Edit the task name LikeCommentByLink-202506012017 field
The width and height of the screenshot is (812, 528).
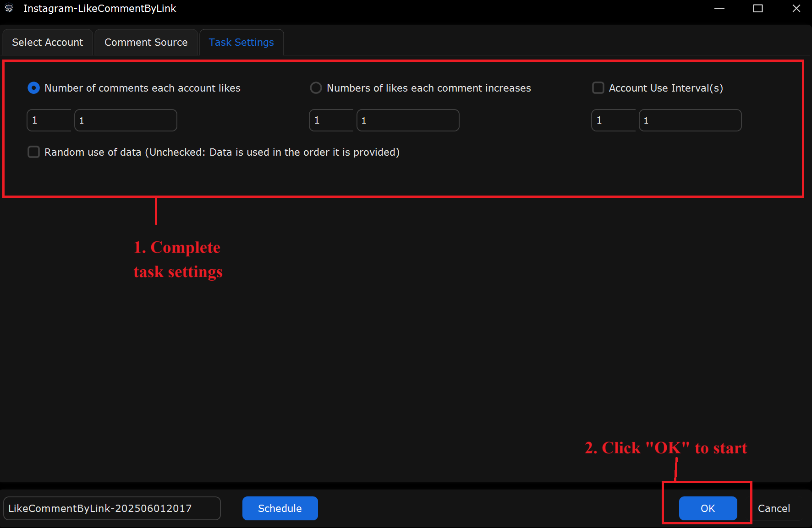[x=112, y=508]
